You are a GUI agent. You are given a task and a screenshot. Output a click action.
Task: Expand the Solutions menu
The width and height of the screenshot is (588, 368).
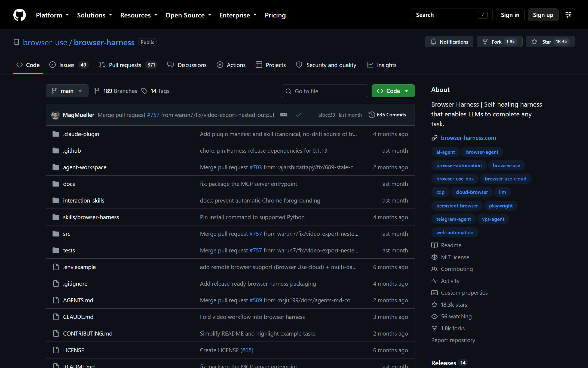94,15
